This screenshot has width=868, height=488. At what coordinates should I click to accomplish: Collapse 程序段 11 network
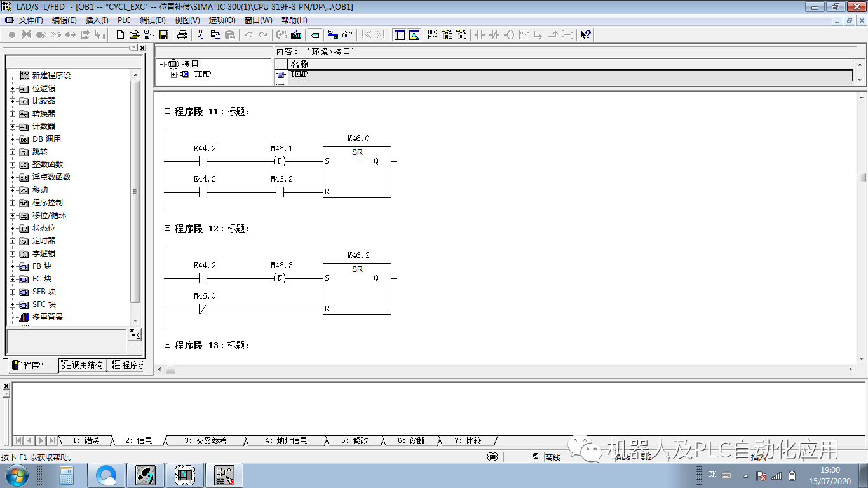[x=168, y=111]
